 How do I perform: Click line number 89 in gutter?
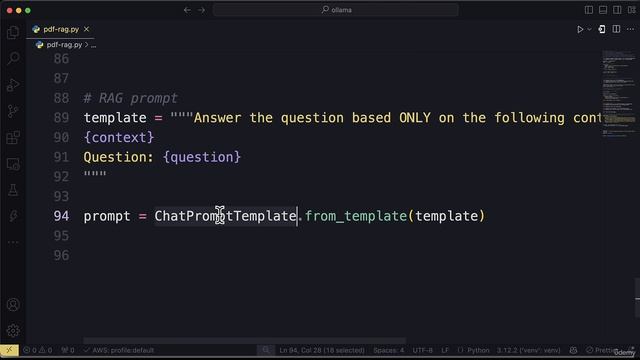(x=61, y=118)
